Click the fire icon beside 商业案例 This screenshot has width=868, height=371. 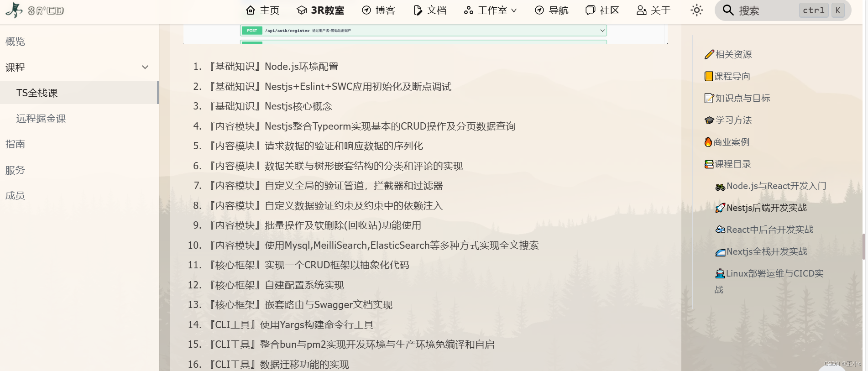click(x=708, y=142)
